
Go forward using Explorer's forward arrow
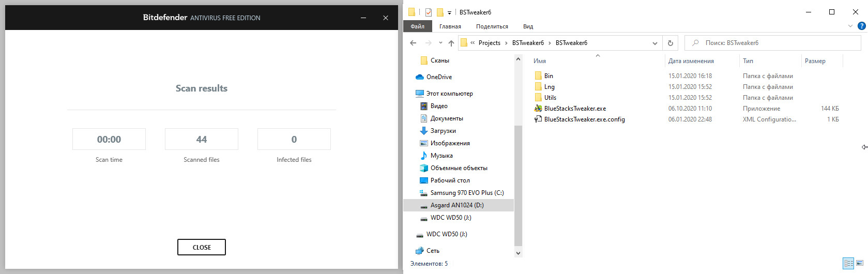coord(428,43)
